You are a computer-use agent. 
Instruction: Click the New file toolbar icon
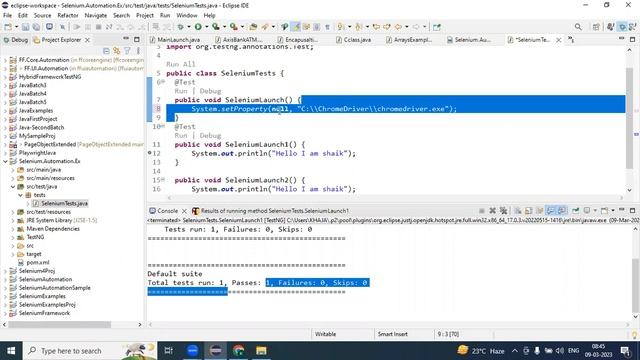pyautogui.click(x=8, y=27)
